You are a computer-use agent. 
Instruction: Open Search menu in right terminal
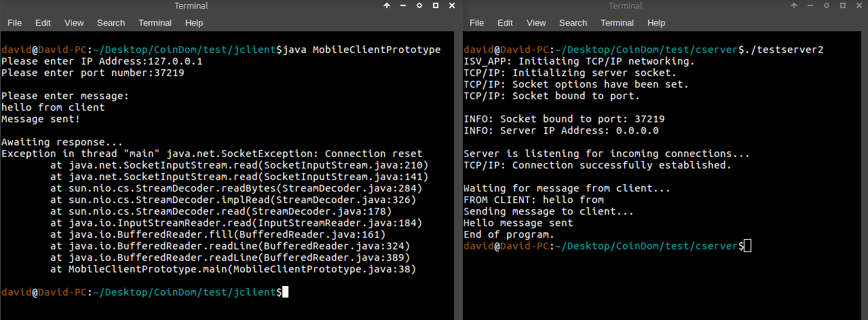coord(573,22)
